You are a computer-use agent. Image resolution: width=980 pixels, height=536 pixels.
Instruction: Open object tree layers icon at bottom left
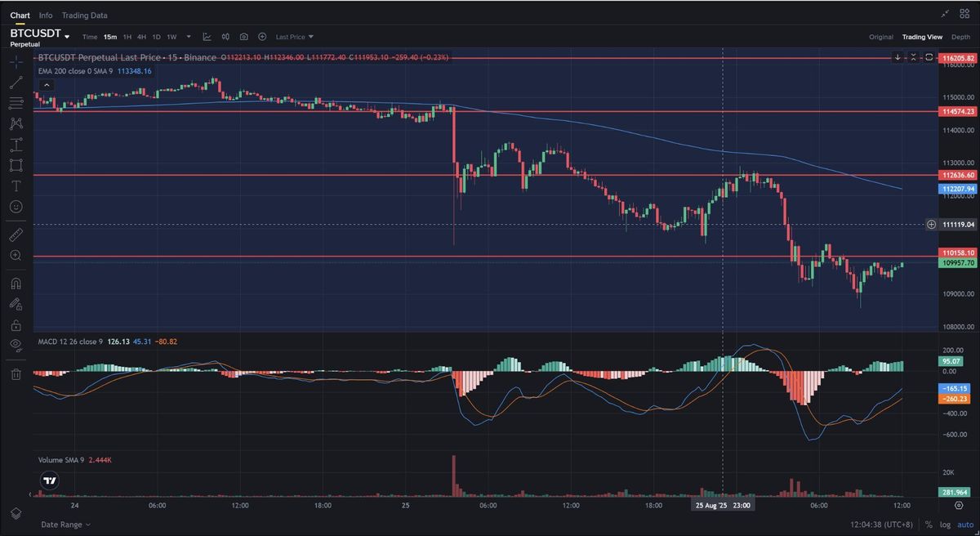click(16, 512)
